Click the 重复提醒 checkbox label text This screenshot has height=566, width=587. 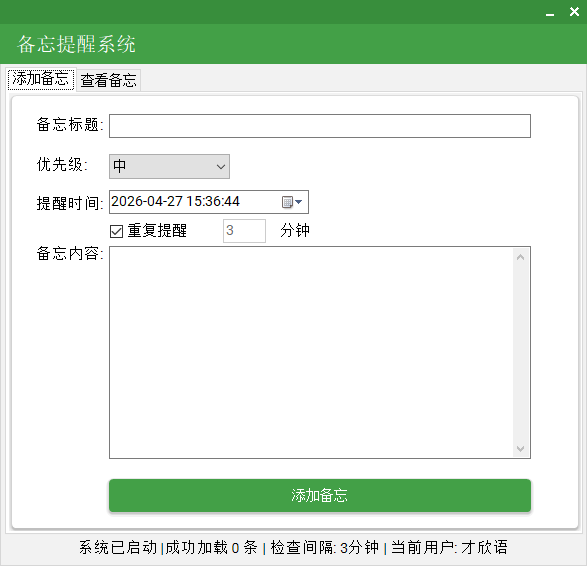(x=157, y=231)
